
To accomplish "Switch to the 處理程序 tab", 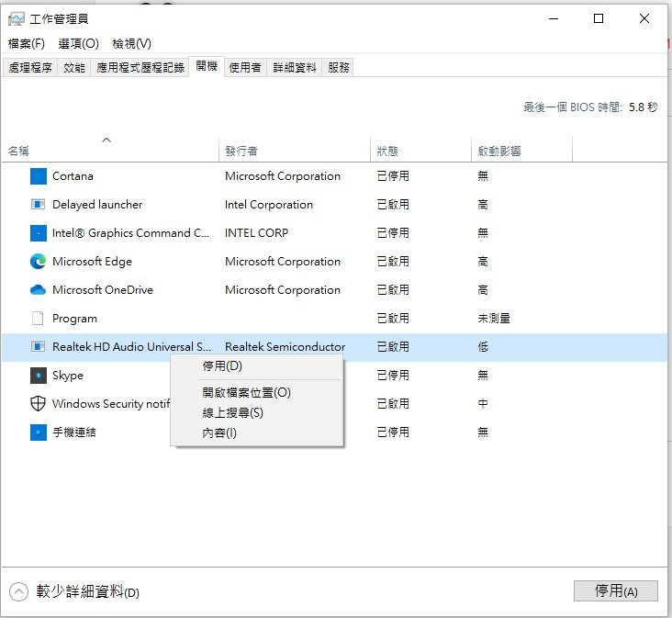I will point(30,67).
